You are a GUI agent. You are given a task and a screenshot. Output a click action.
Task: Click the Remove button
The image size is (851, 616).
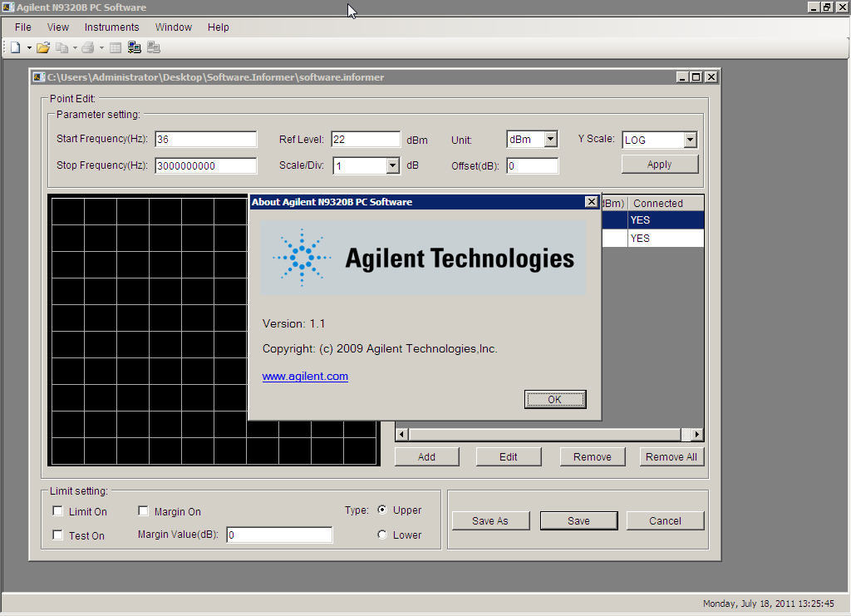592,457
